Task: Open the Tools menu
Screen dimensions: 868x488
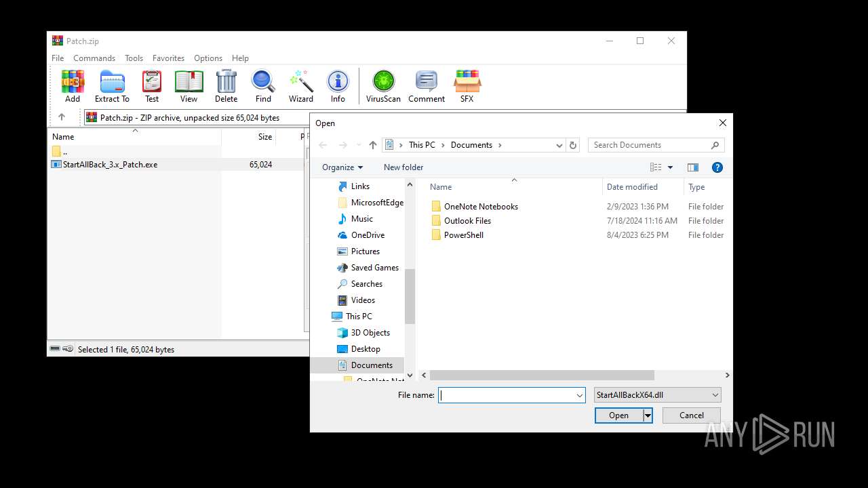Action: 134,58
